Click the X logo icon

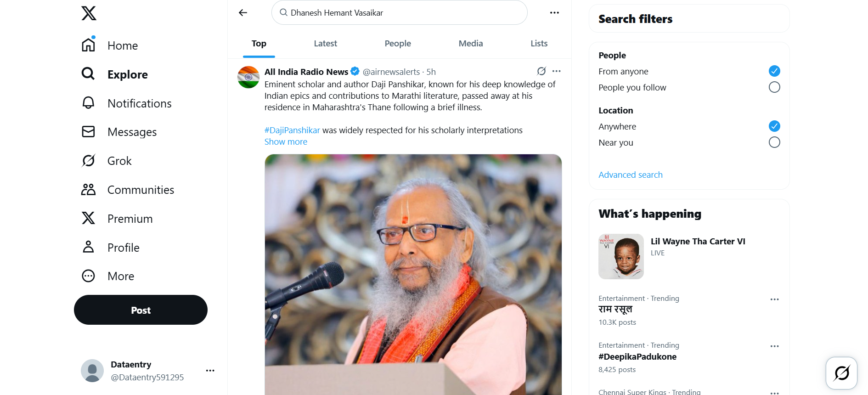(x=89, y=13)
